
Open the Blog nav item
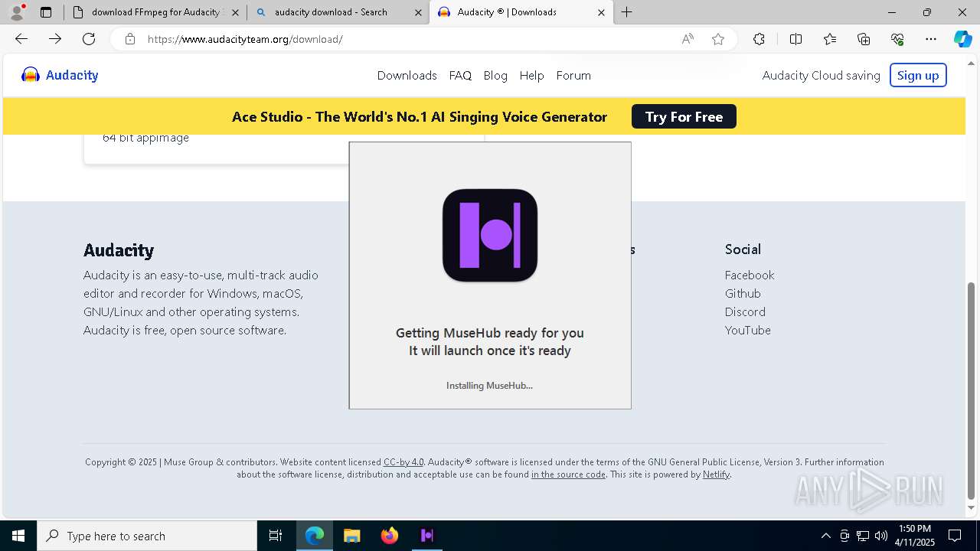[x=495, y=75]
